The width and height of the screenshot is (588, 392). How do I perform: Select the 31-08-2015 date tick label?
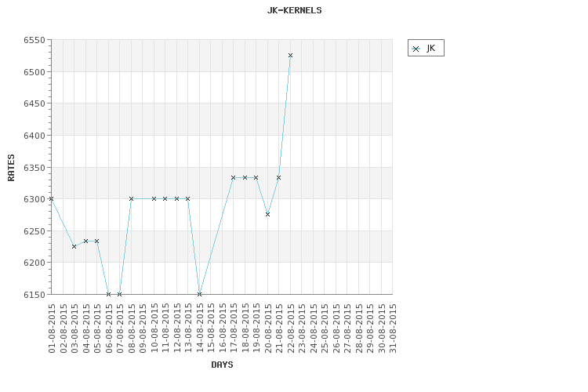coord(393,328)
